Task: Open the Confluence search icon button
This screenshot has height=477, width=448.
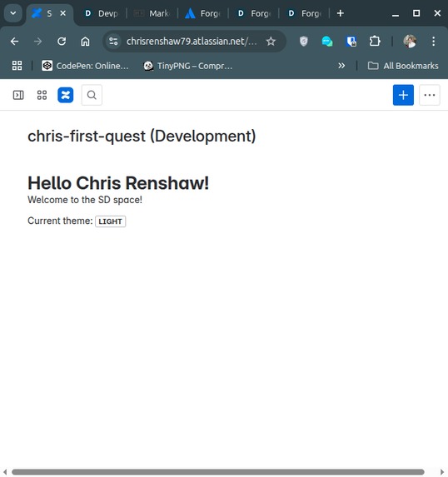Action: [92, 95]
